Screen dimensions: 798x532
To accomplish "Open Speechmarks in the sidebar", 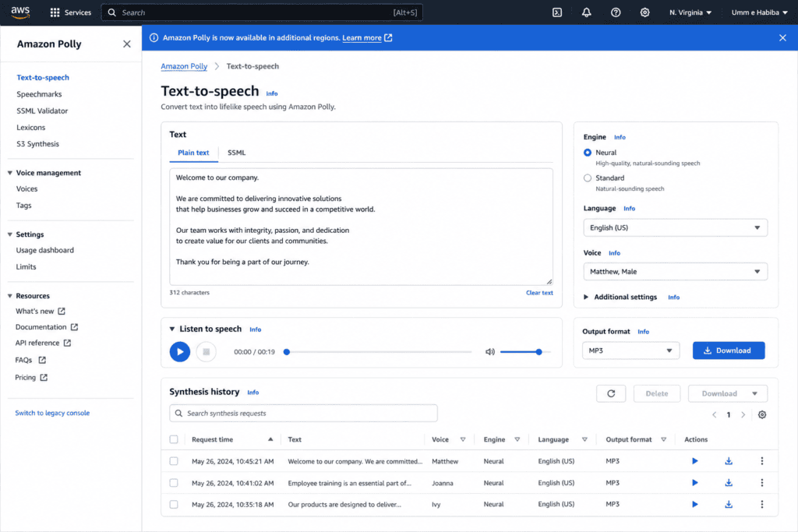I will coord(39,94).
